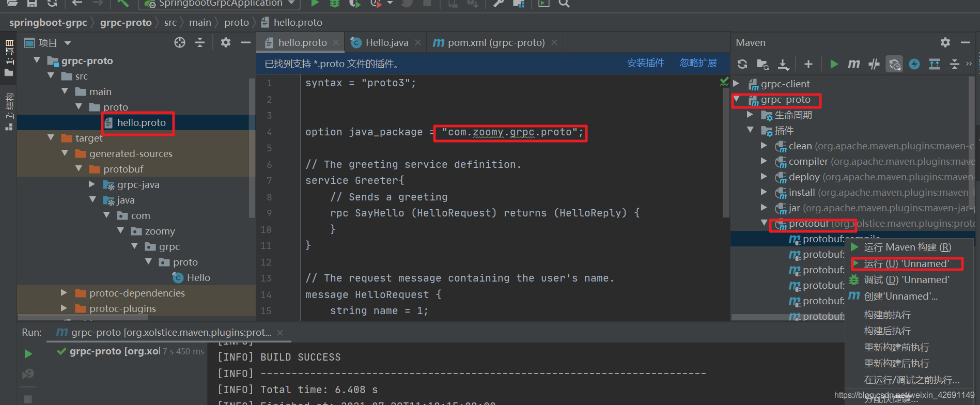The height and width of the screenshot is (405, 980).
Task: Open the Structure side tool tab
Action: (9, 111)
